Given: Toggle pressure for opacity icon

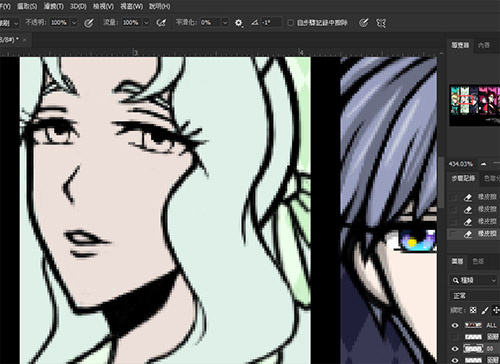Looking at the screenshot, I should [x=89, y=23].
